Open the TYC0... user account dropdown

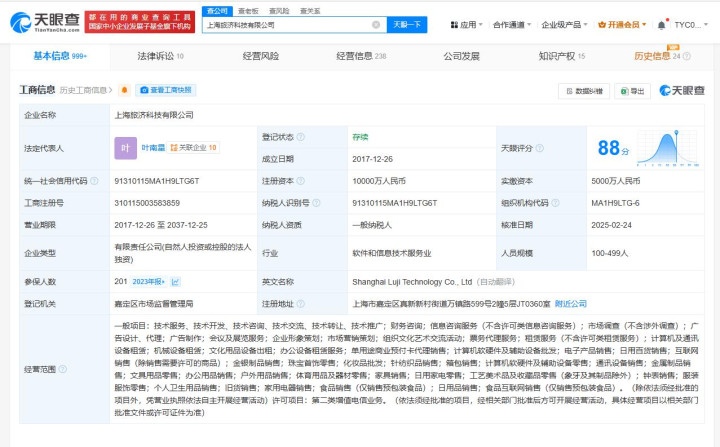point(691,25)
